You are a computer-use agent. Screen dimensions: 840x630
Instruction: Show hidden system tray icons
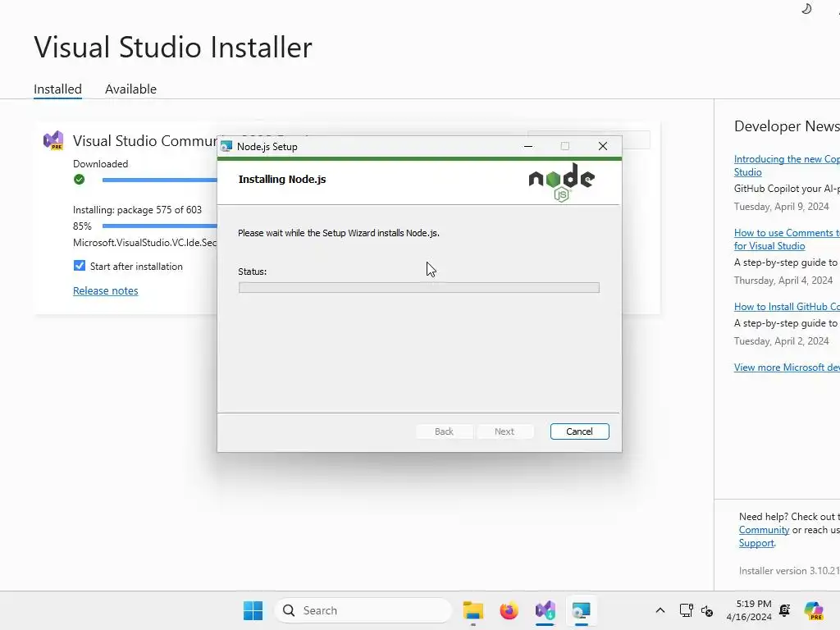(660, 610)
